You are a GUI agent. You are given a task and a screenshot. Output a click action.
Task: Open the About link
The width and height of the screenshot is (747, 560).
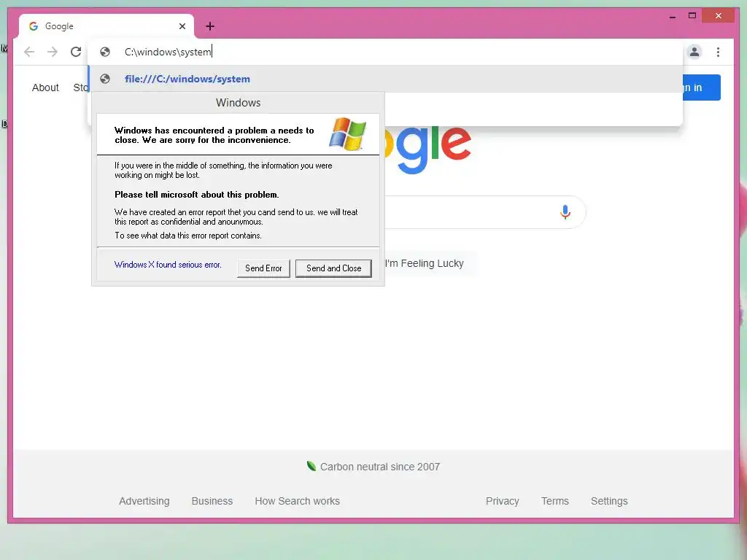pos(45,87)
